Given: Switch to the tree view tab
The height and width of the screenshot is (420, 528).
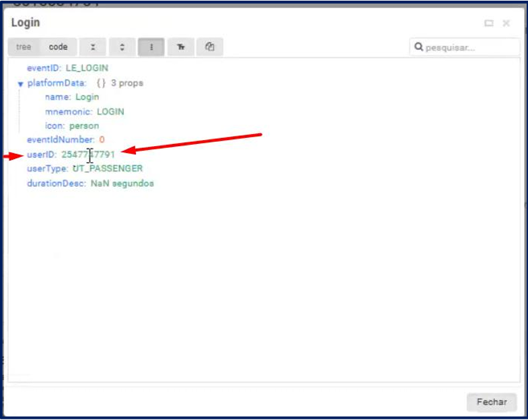Looking at the screenshot, I should [x=24, y=47].
